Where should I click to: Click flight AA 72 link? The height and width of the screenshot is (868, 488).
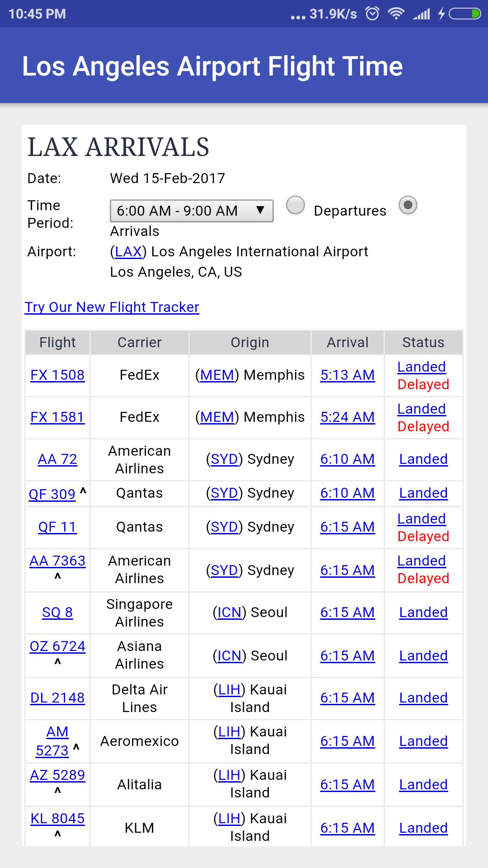click(57, 459)
